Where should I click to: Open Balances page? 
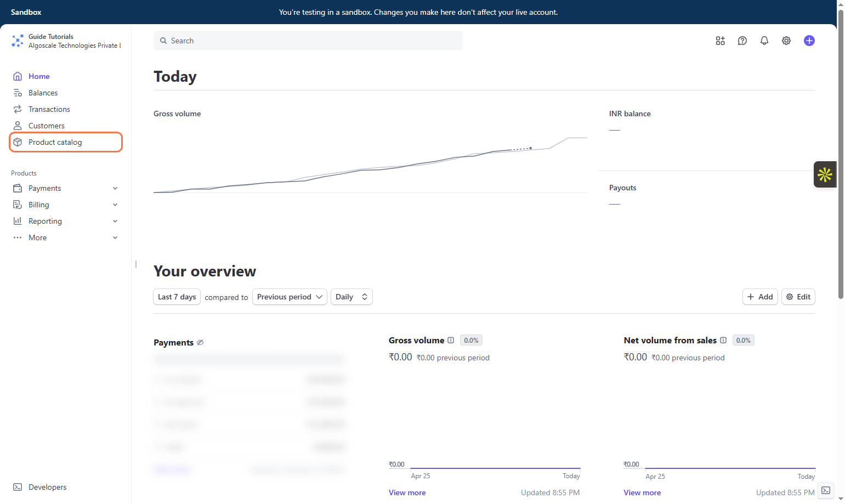click(43, 93)
